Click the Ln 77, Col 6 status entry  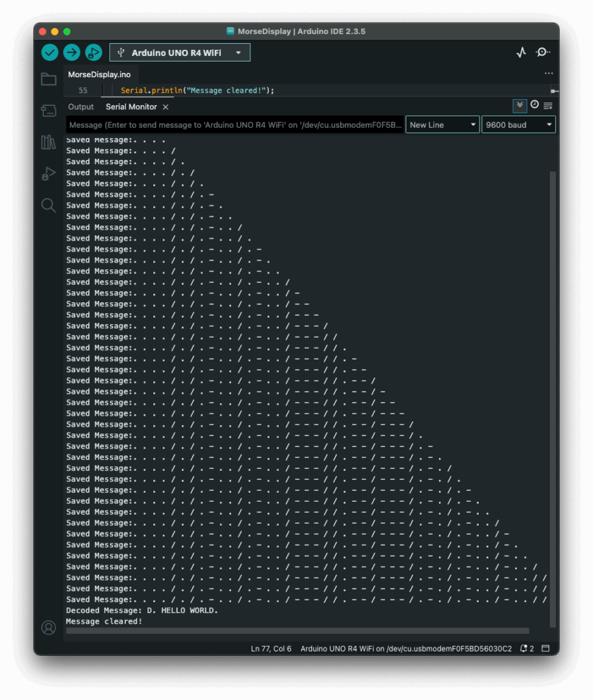(271, 649)
